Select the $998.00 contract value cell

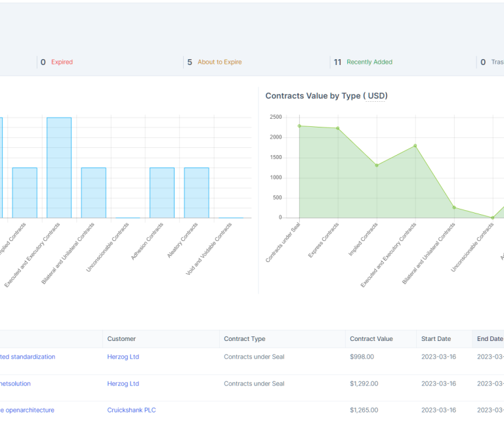[x=362, y=357]
